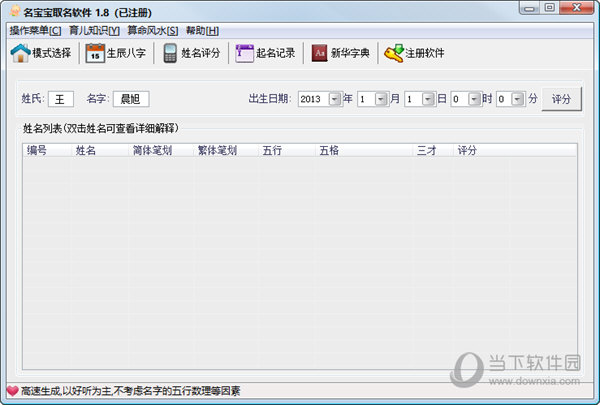Click the app logo in title bar
The height and width of the screenshot is (405, 600).
pos(15,11)
